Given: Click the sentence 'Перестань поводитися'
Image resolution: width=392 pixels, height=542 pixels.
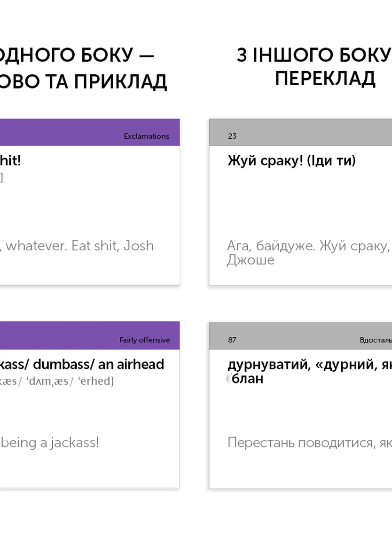Looking at the screenshot, I should pyautogui.click(x=300, y=442).
